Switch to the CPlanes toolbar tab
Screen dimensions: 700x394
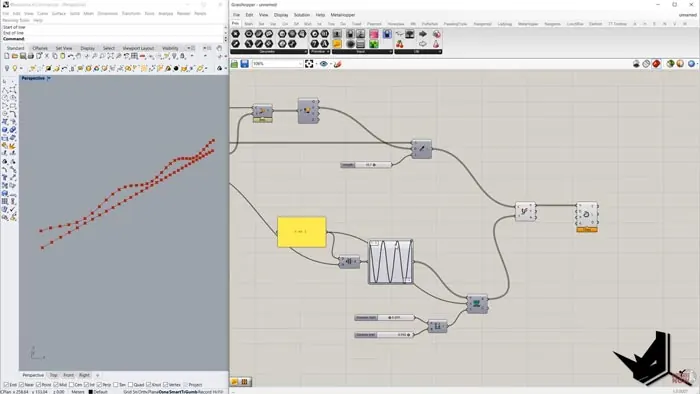(x=40, y=48)
